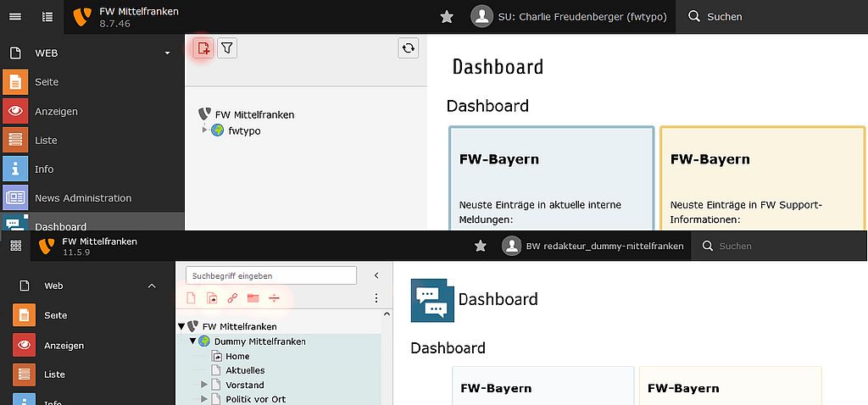Click the module grid icon in 11.5.9 top bar
868x405 pixels.
click(15, 246)
